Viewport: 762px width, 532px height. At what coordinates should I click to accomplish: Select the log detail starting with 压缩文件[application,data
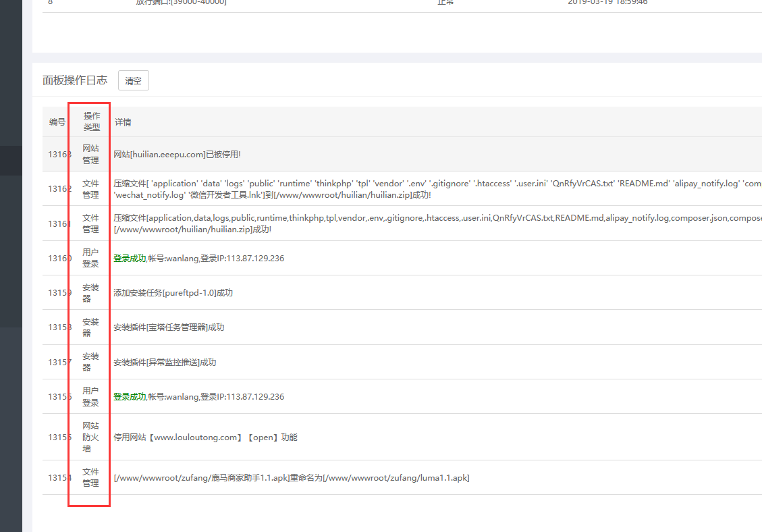(437, 223)
